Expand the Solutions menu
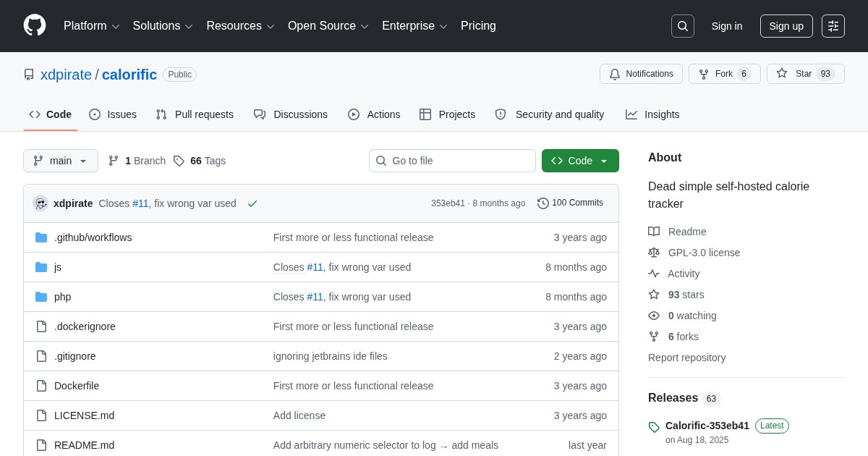 click(x=163, y=26)
